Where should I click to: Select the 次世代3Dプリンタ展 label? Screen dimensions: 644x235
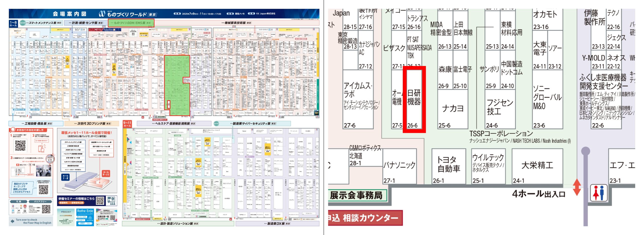92,123
